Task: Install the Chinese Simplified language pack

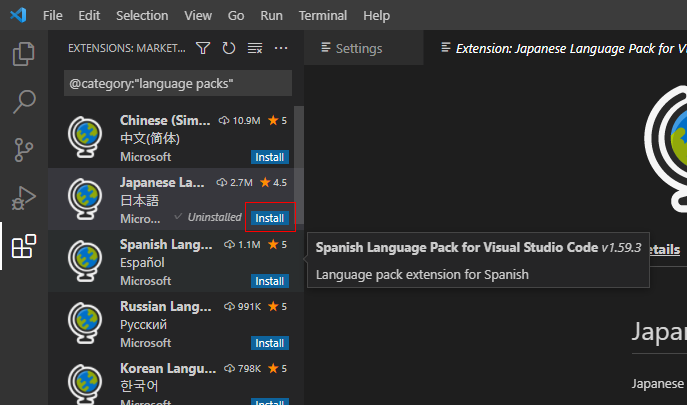Action: tap(269, 157)
